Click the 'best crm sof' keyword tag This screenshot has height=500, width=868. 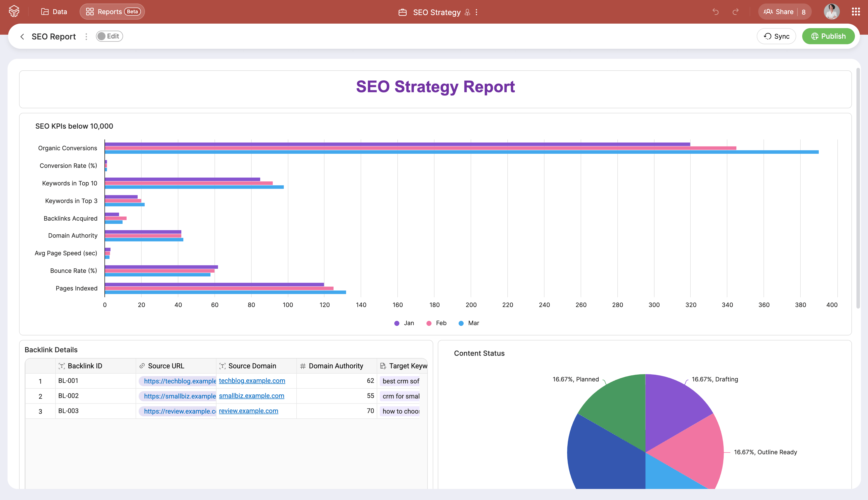tap(400, 381)
